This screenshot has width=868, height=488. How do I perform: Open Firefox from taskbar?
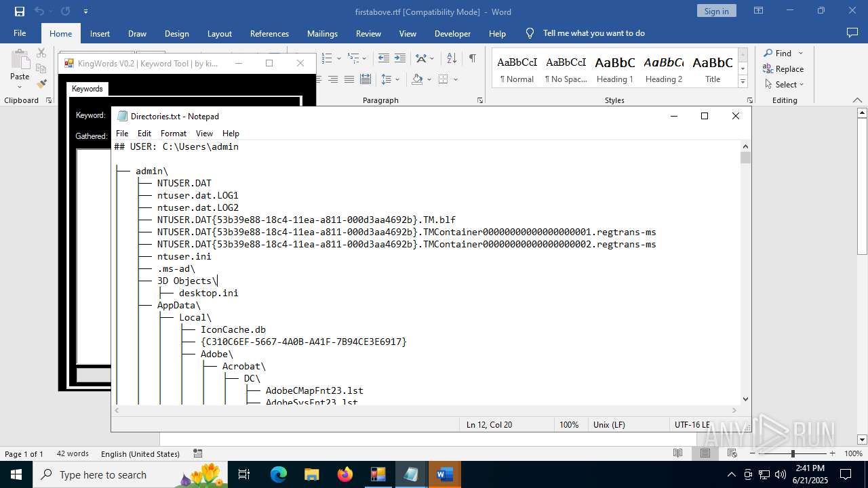pyautogui.click(x=345, y=474)
